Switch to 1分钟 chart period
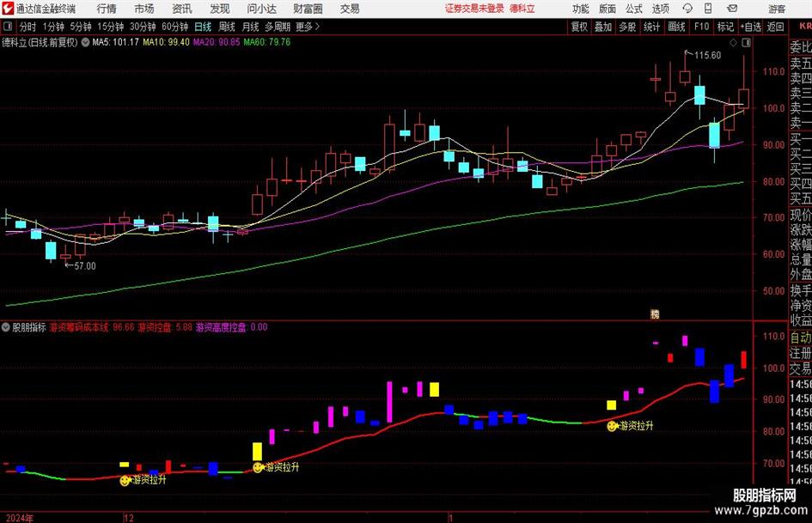The image size is (812, 523). pos(53,27)
